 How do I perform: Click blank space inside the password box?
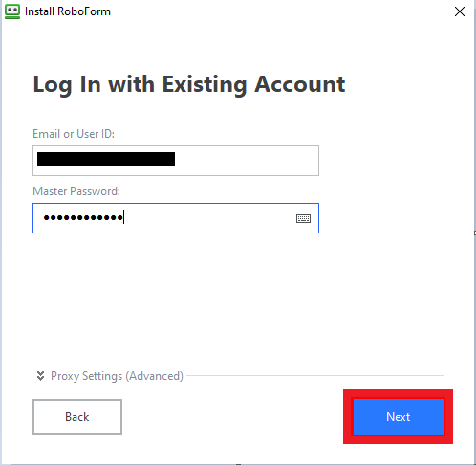pyautogui.click(x=208, y=218)
